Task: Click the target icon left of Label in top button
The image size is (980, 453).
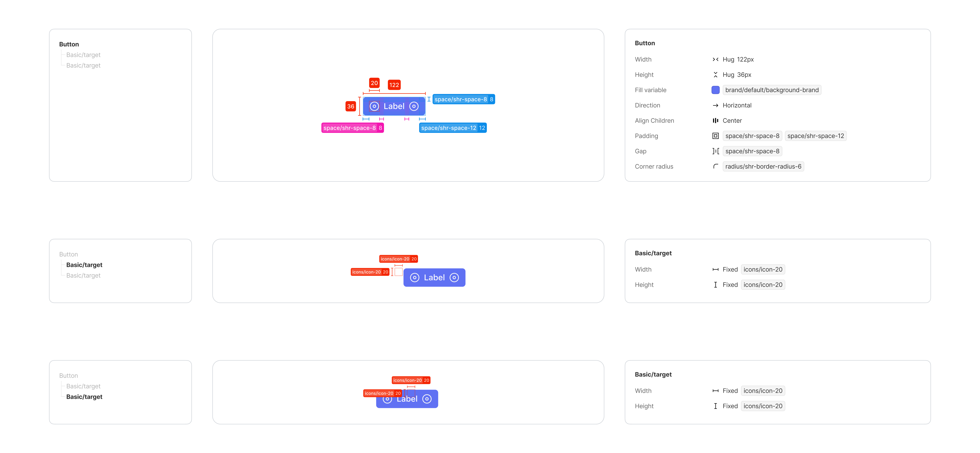Action: coord(374,106)
